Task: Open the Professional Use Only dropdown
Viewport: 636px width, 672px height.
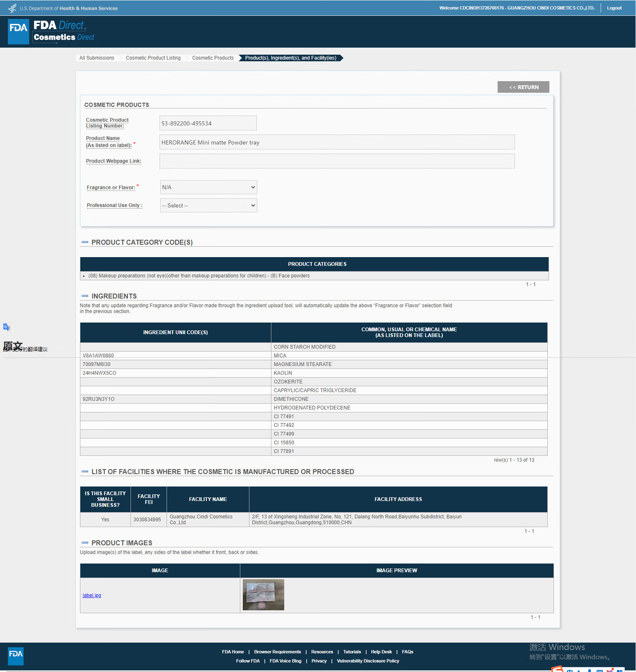Action: point(208,205)
